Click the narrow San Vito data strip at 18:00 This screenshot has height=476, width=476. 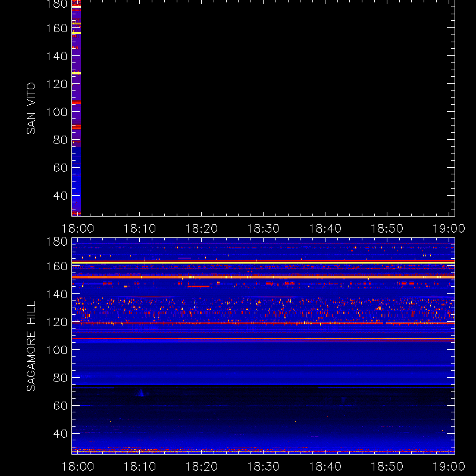tap(76, 108)
